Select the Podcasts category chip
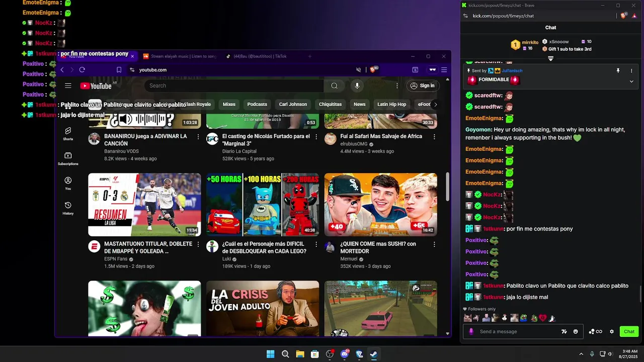This screenshot has height=362, width=644. click(257, 105)
